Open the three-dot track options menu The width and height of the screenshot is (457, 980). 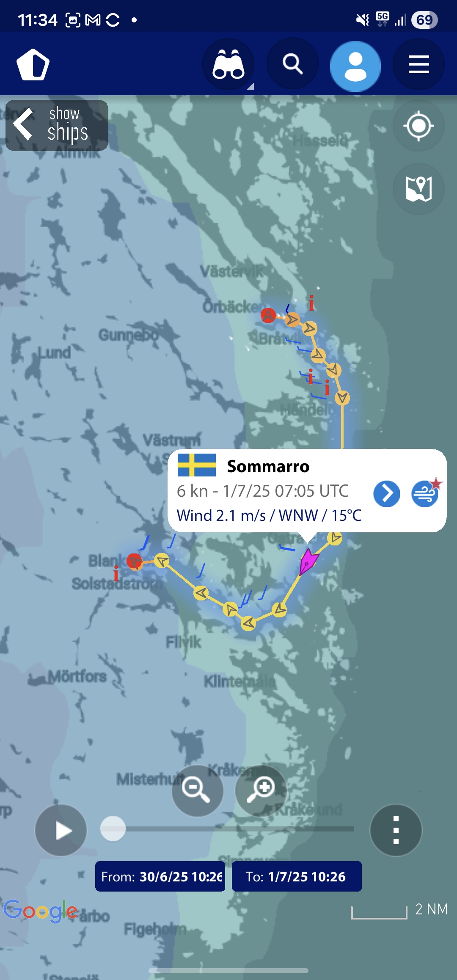(x=396, y=830)
